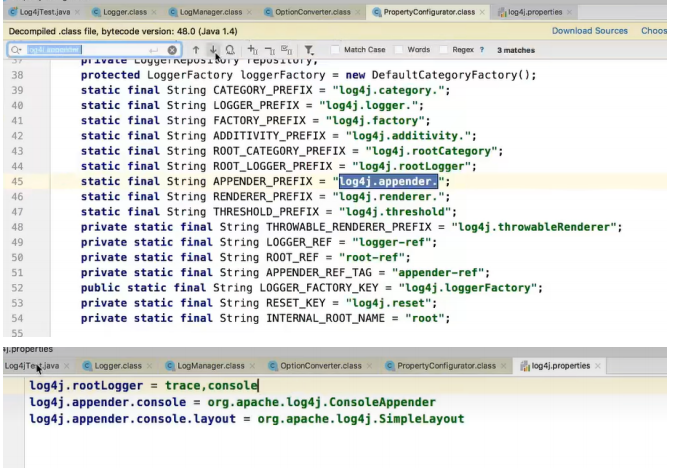Close lower log4j.properties tab
The width and height of the screenshot is (675, 468).
tap(598, 366)
